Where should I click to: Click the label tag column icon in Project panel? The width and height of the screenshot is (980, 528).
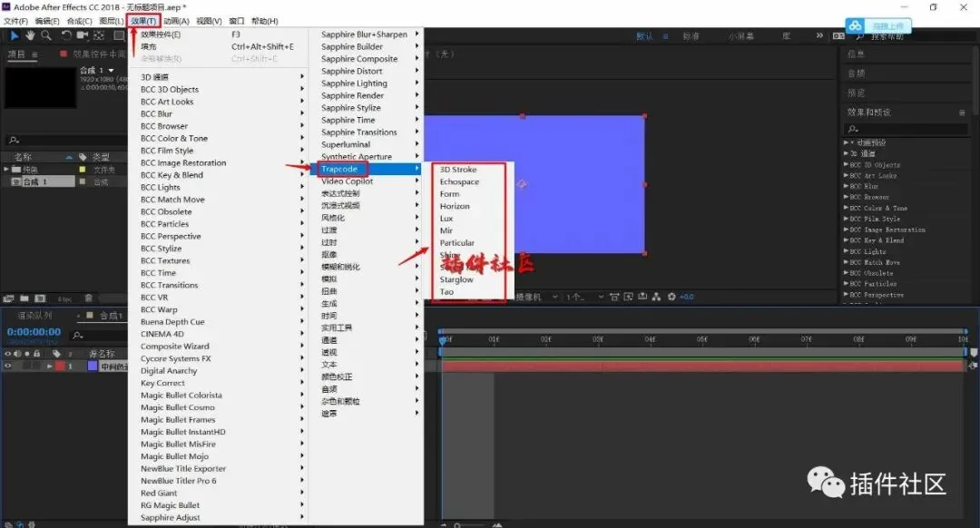click(83, 157)
